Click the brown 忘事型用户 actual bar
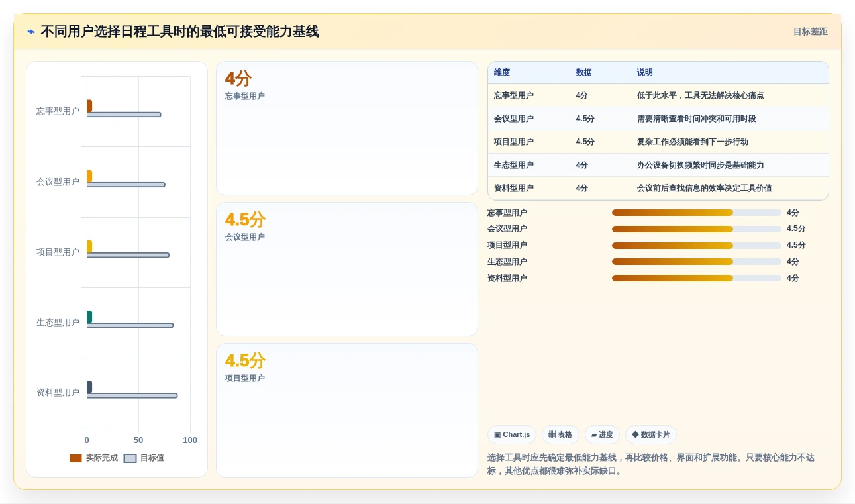The height and width of the screenshot is (504, 855). tap(89, 106)
